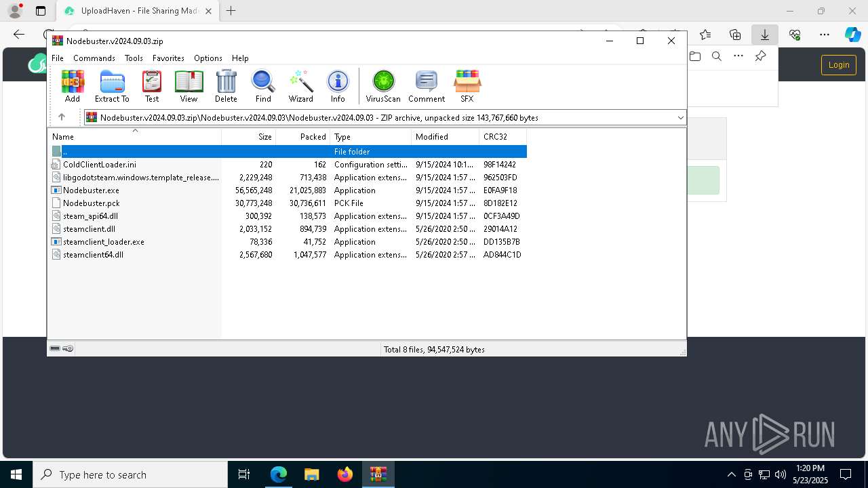Open the File menu

58,58
